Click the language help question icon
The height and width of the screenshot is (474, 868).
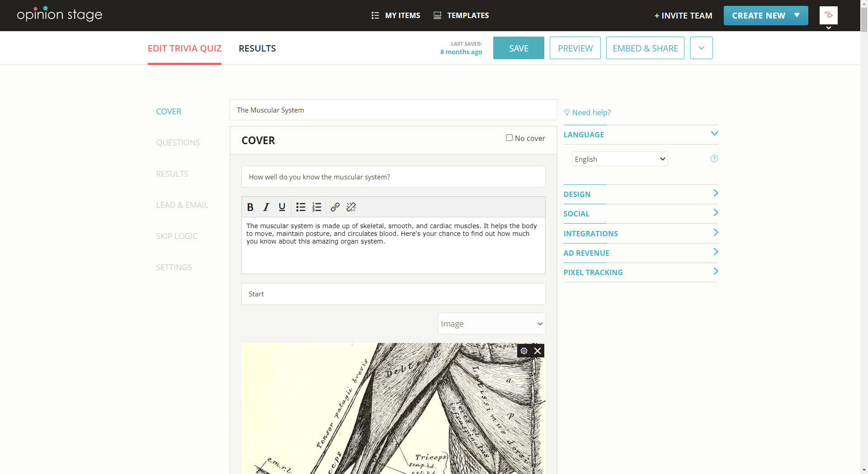714,159
